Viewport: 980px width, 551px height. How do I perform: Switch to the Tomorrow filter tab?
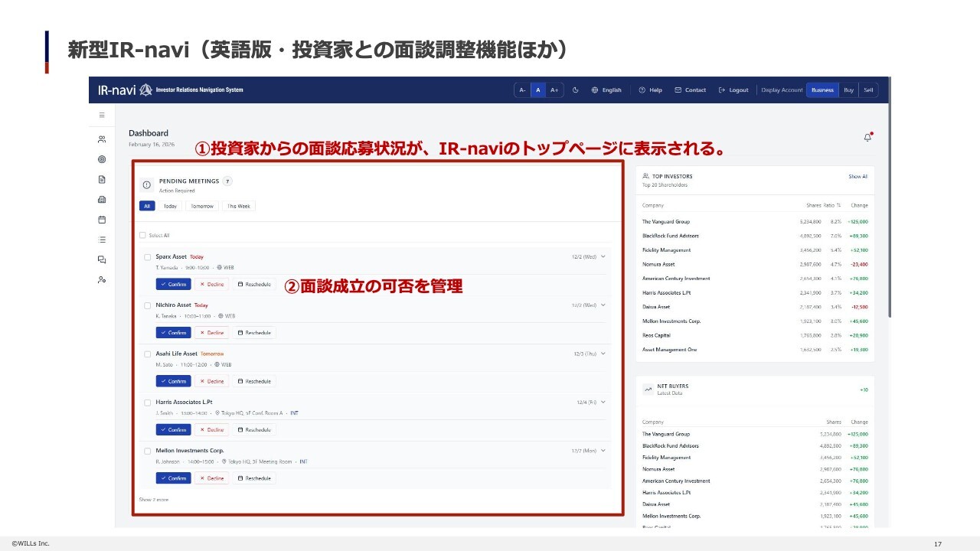(x=201, y=206)
